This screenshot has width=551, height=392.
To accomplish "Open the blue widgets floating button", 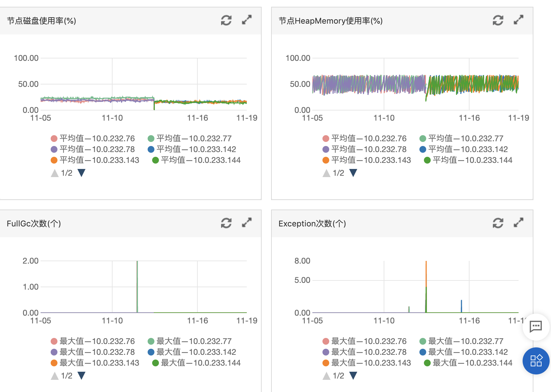I will pyautogui.click(x=536, y=361).
